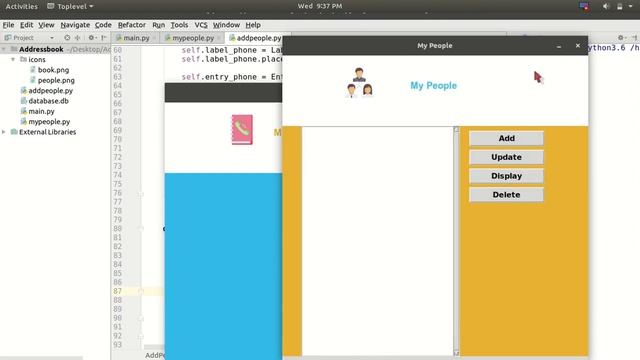Viewport: 640px width, 360px height.
Task: Click line number 87 in the gutter
Action: 118,291
